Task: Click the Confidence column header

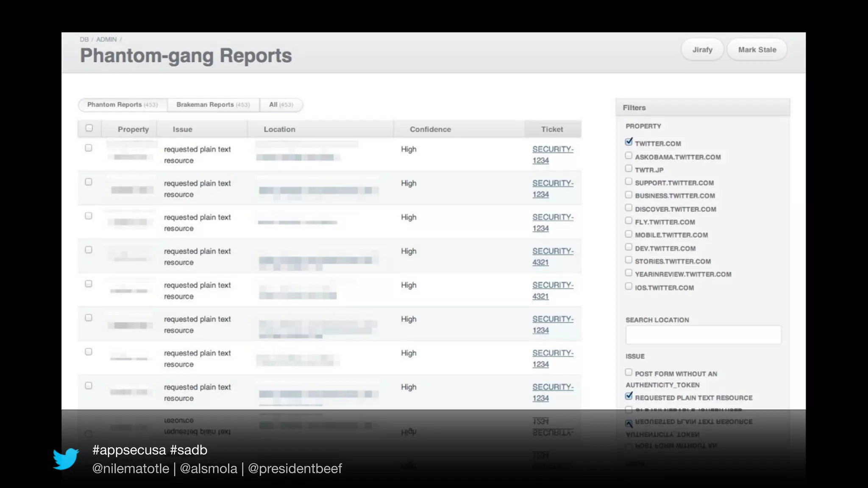Action: [x=430, y=129]
